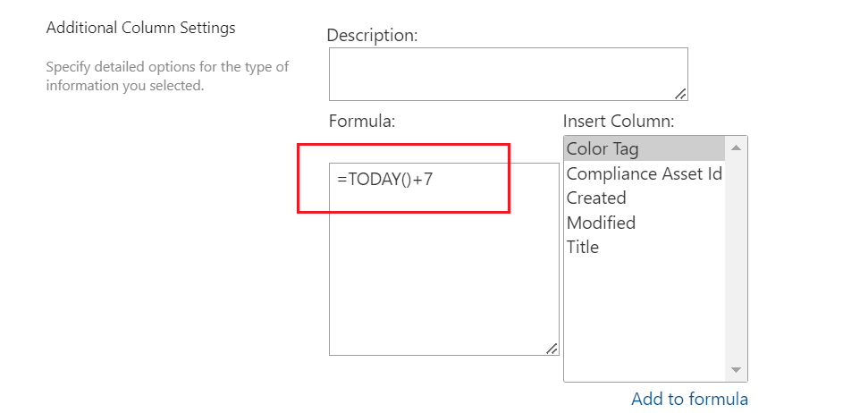This screenshot has width=868, height=413.
Task: Click the Description text box
Action: [x=508, y=73]
